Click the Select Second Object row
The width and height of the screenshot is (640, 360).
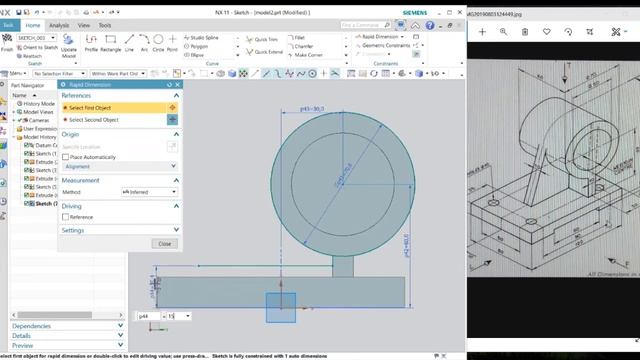(119, 120)
